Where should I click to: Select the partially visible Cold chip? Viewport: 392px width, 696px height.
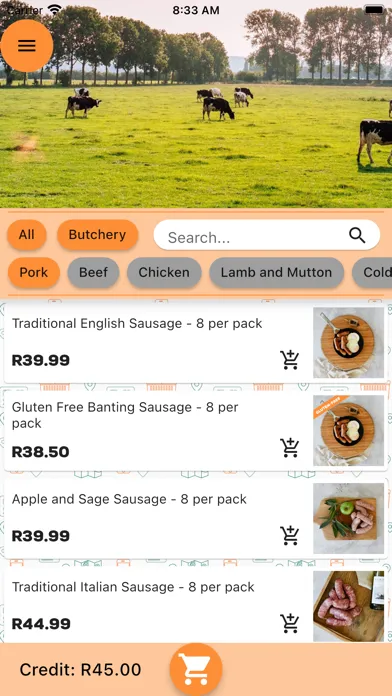point(372,273)
